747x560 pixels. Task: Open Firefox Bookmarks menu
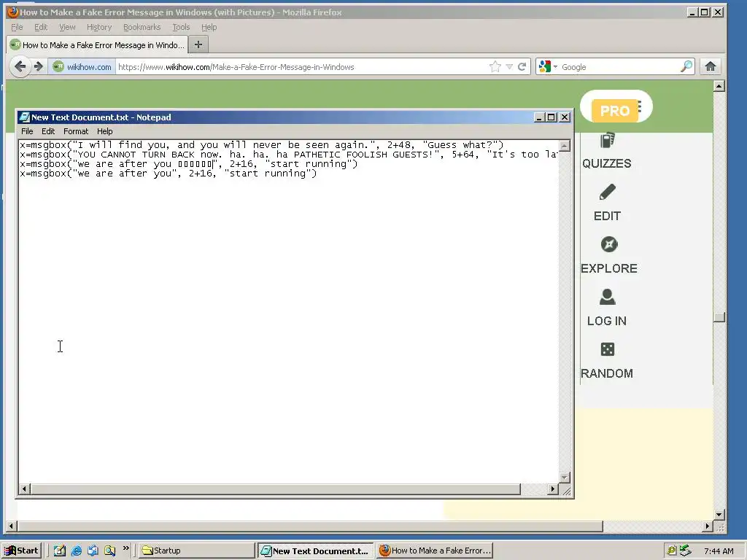click(142, 27)
